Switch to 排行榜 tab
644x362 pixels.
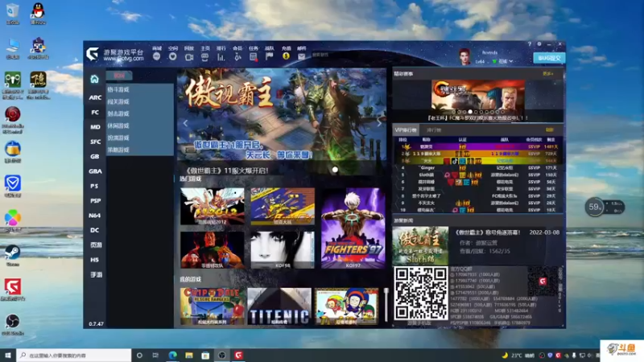pos(434,130)
